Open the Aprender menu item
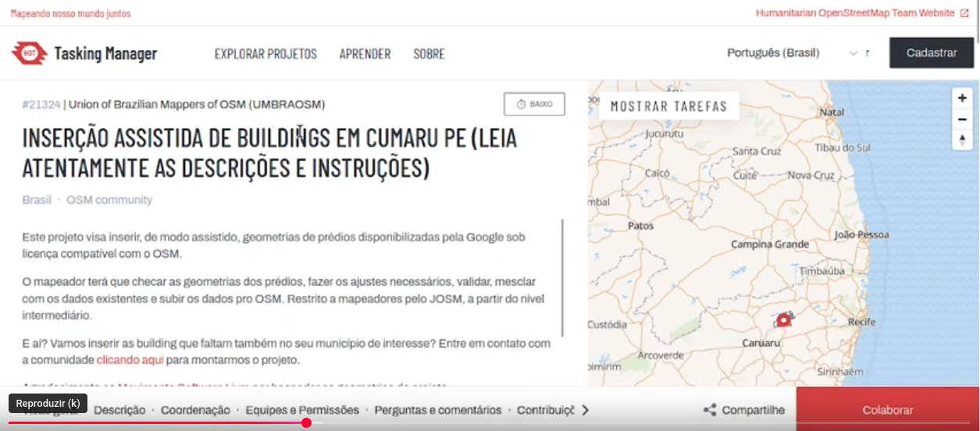980x431 pixels. [365, 54]
